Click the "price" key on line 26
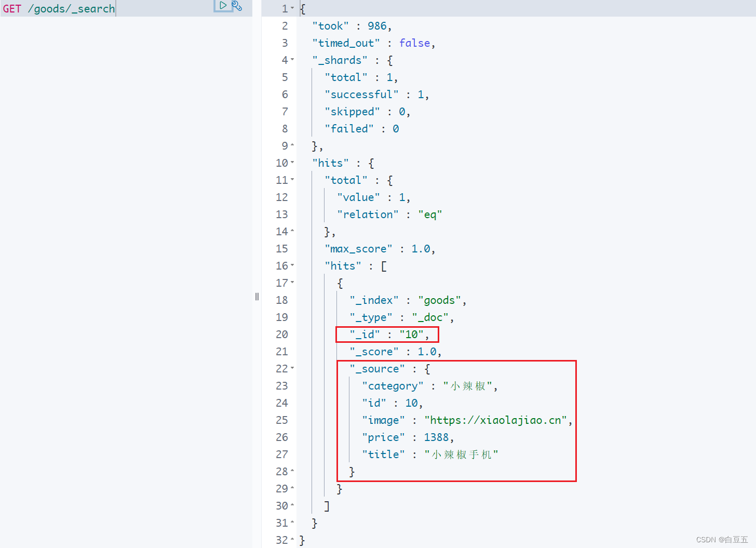Viewport: 756px width, 548px height. point(383,437)
